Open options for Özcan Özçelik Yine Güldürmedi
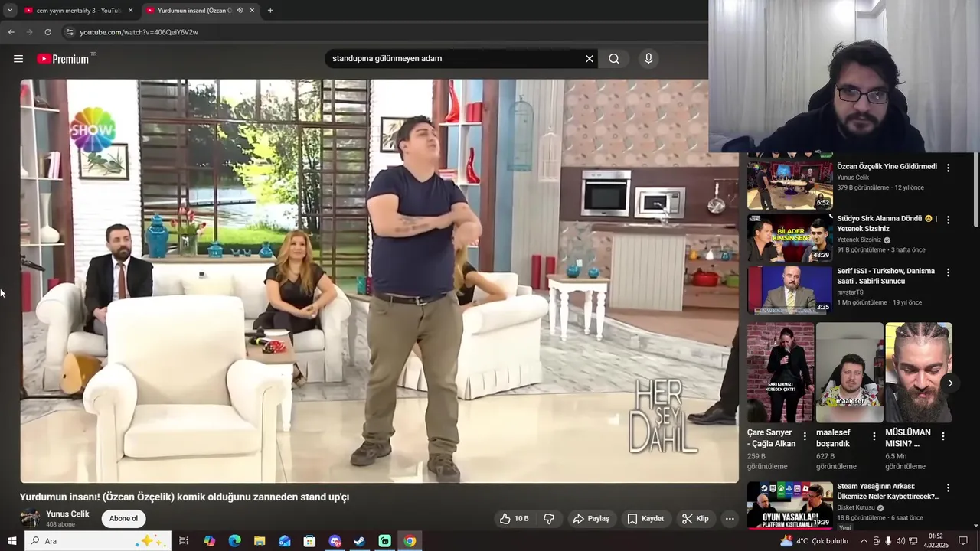980x551 pixels. [x=948, y=168]
